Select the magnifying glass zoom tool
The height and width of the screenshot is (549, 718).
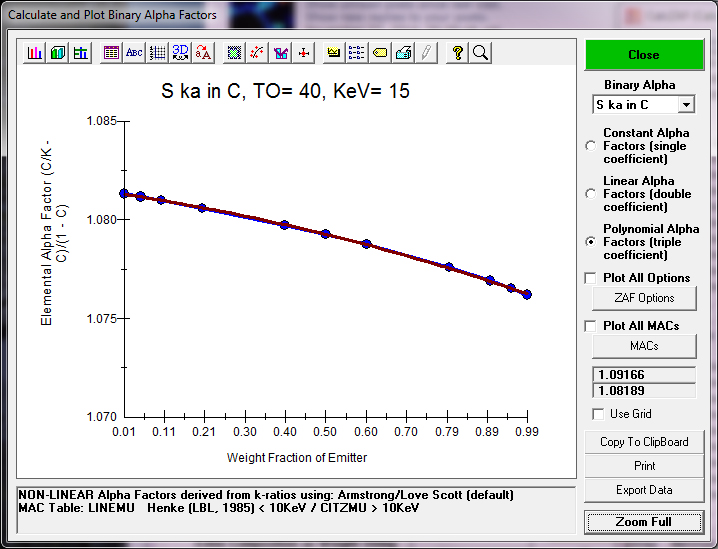(480, 53)
